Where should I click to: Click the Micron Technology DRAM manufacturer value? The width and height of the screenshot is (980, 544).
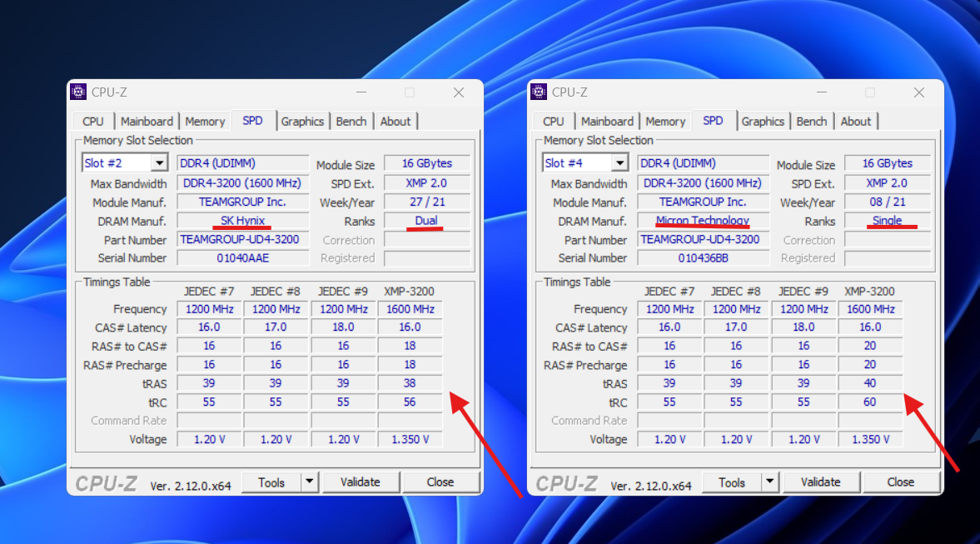703,221
